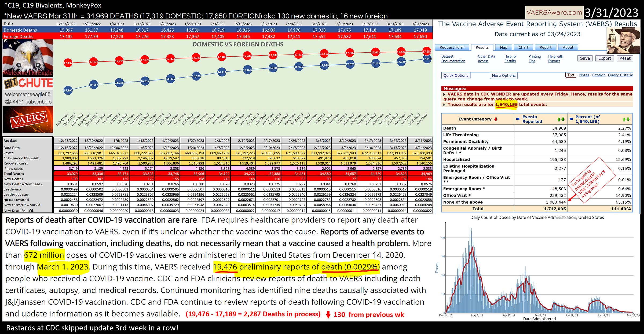This screenshot has height=334, width=644.
Task: Click the 'May 3, '21' axis label on doses chart
Action: 477,315
